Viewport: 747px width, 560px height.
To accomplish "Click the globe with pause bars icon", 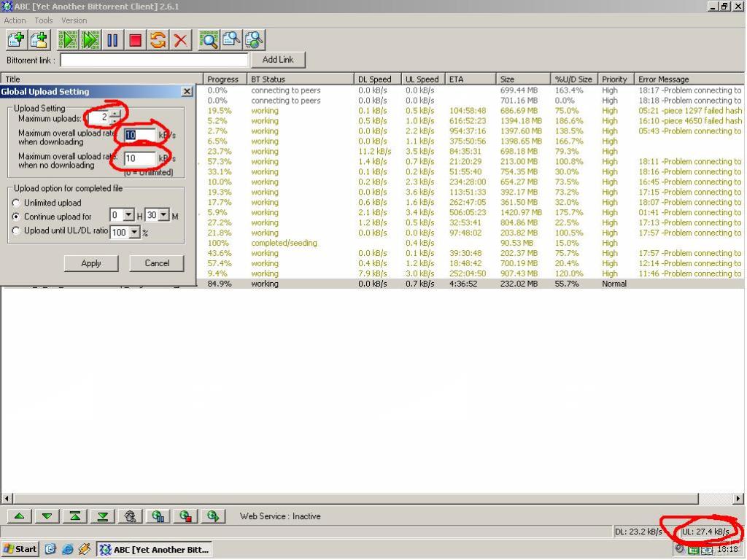I will click(x=158, y=516).
